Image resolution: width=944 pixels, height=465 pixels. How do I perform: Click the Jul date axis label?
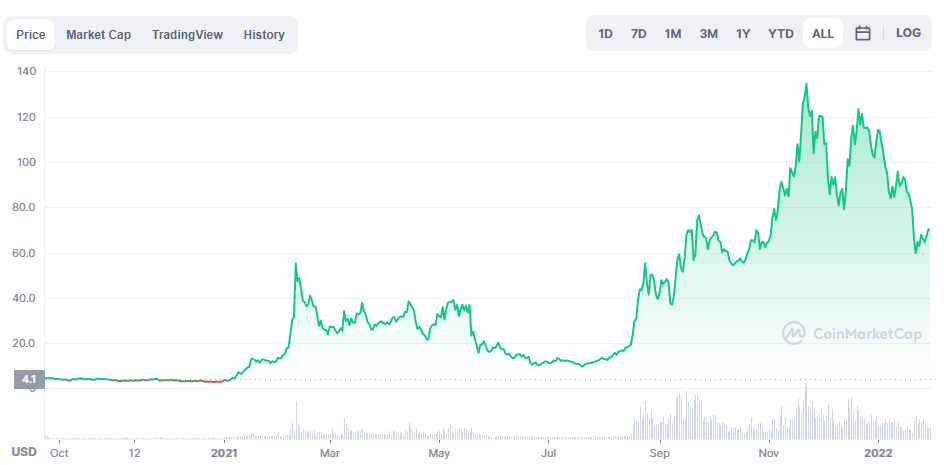(548, 452)
